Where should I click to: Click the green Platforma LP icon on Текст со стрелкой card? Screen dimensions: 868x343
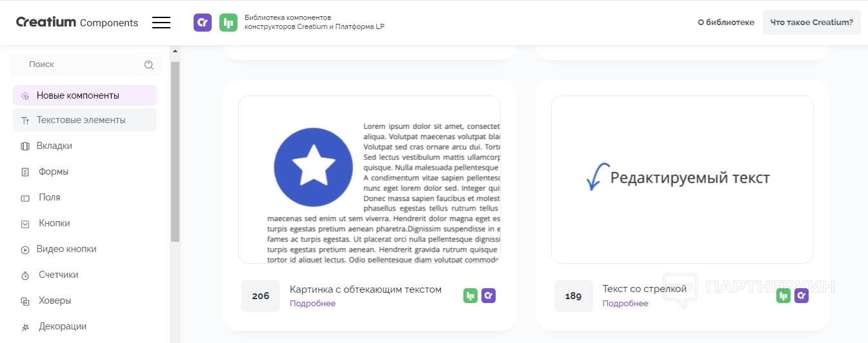pyautogui.click(x=783, y=296)
